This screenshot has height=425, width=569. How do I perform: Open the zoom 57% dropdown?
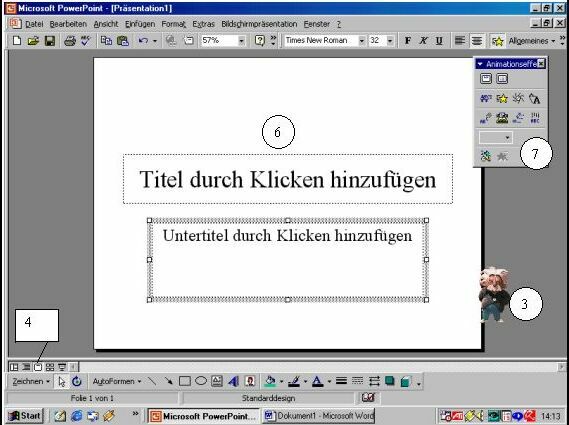[x=241, y=41]
